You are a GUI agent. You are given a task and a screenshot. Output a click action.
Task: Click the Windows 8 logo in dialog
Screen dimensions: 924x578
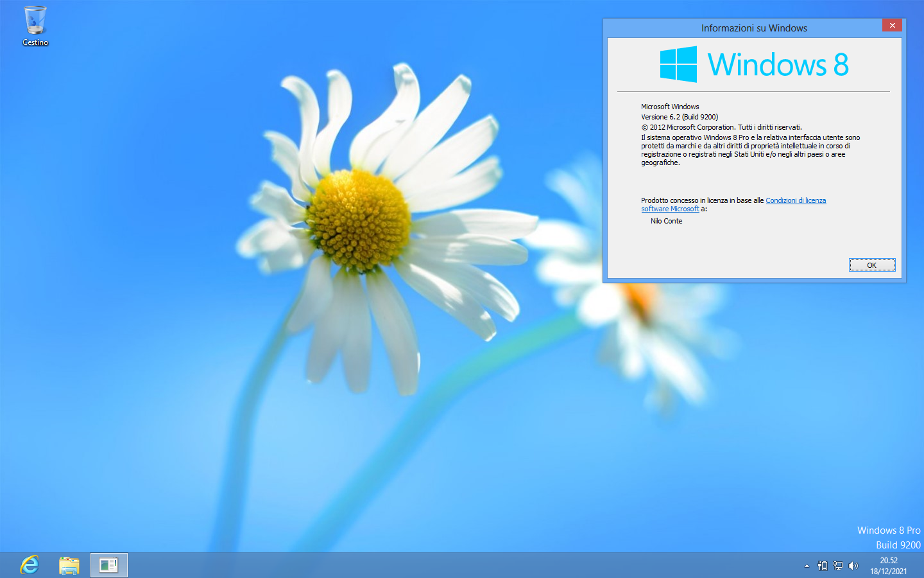[x=754, y=64]
